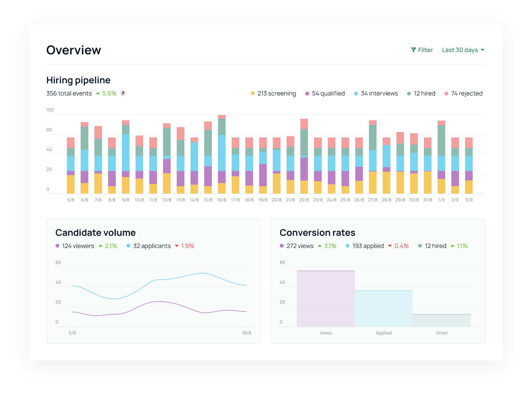Open the Last 30 days dropdown
The height and width of the screenshot is (395, 532).
(x=463, y=50)
